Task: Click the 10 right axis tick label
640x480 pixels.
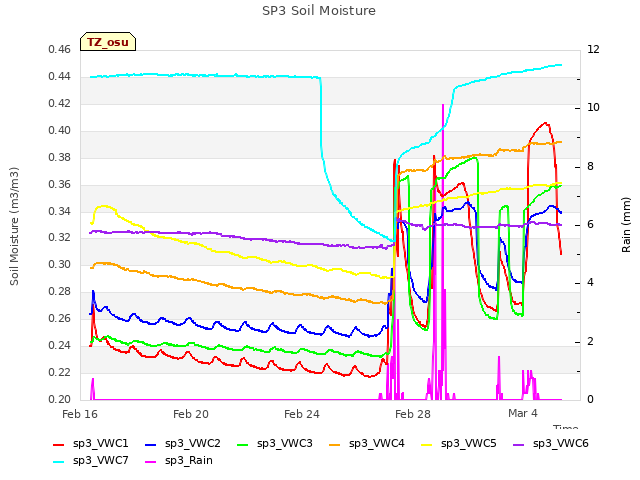Action: pyautogui.click(x=593, y=108)
